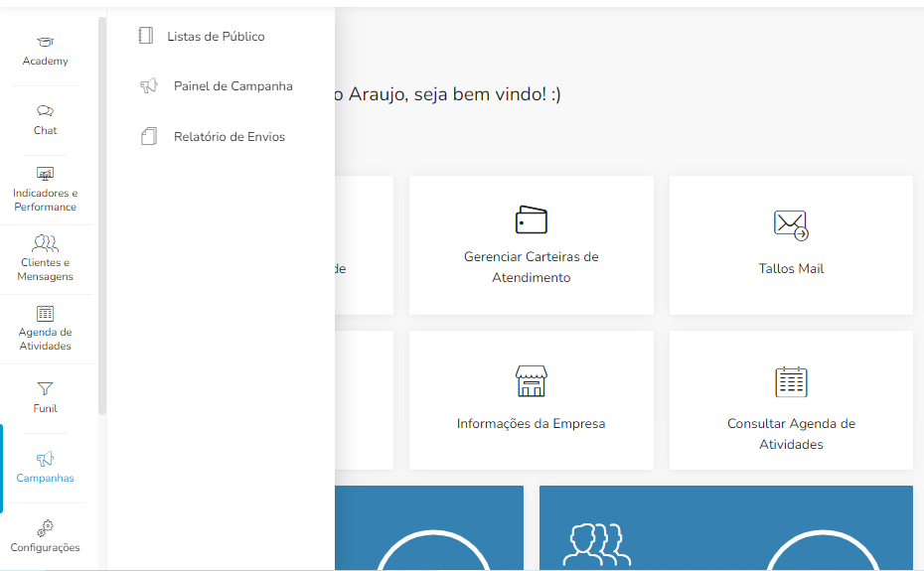924x571 pixels.
Task: Select Campanhas label in sidebar
Action: click(x=46, y=478)
